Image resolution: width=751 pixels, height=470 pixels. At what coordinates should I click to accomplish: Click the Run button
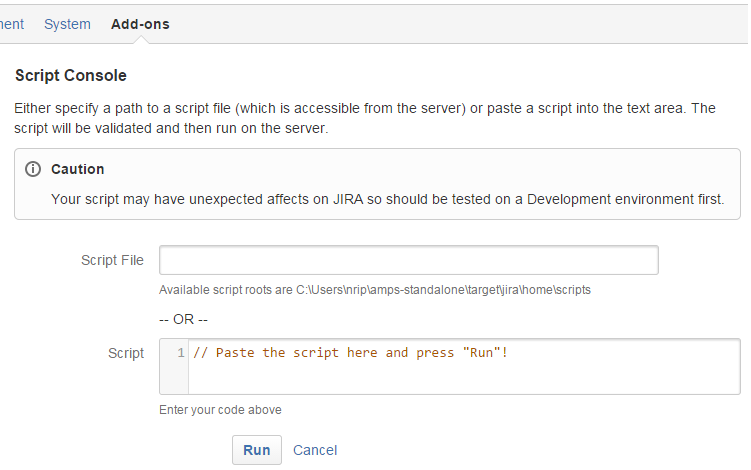coord(257,450)
